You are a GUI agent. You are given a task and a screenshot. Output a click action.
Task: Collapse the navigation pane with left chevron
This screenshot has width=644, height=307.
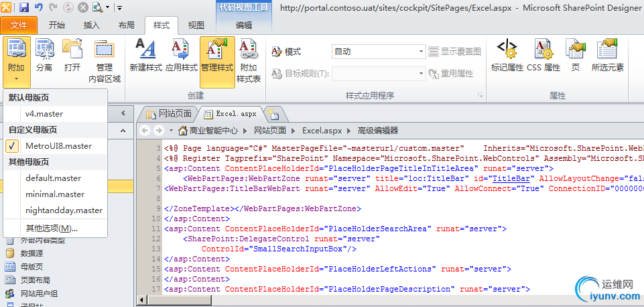click(123, 113)
